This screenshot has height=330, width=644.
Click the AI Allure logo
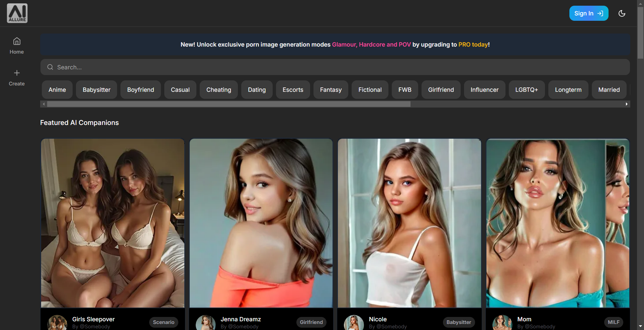(x=17, y=13)
